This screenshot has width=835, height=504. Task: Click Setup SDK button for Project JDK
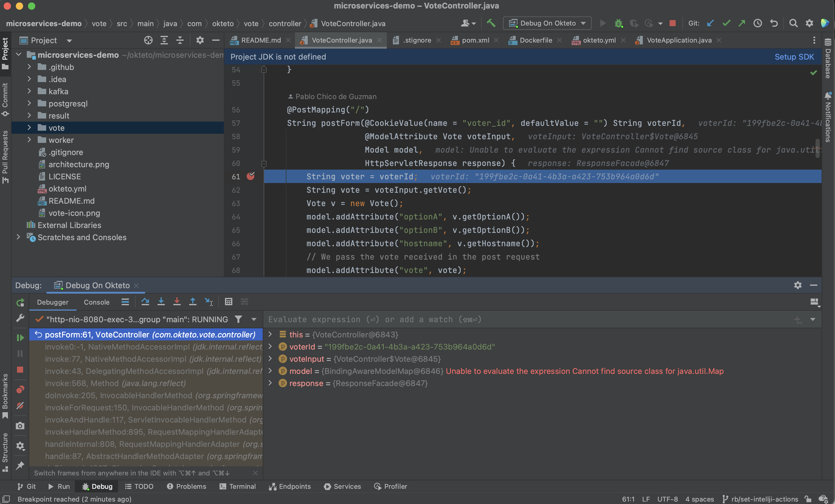tap(794, 57)
